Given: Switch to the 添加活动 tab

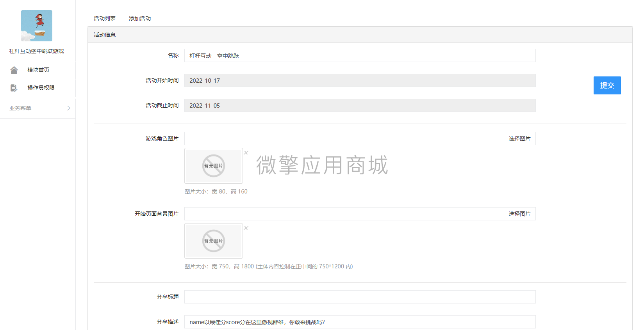Looking at the screenshot, I should pos(140,18).
